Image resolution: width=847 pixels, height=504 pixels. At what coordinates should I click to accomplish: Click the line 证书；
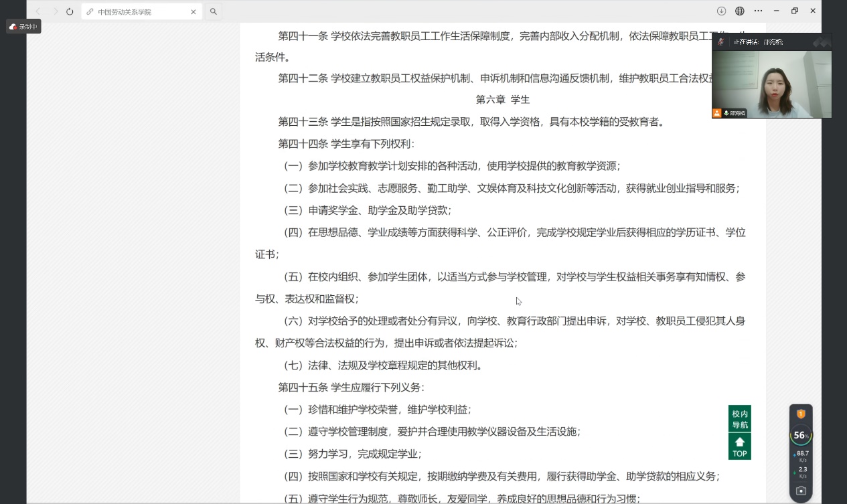tap(267, 254)
